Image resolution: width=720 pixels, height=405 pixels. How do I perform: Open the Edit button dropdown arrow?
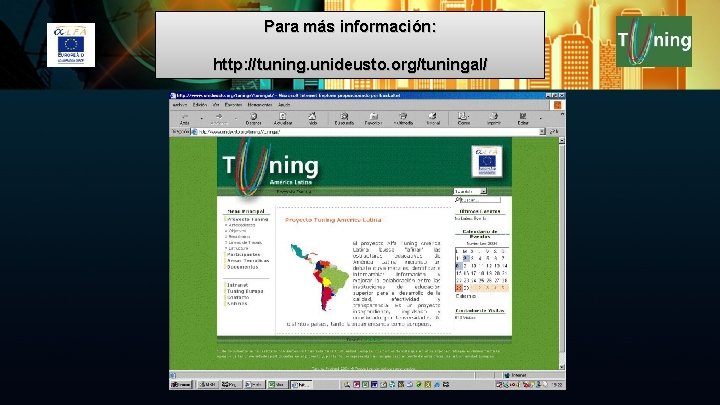coord(540,118)
